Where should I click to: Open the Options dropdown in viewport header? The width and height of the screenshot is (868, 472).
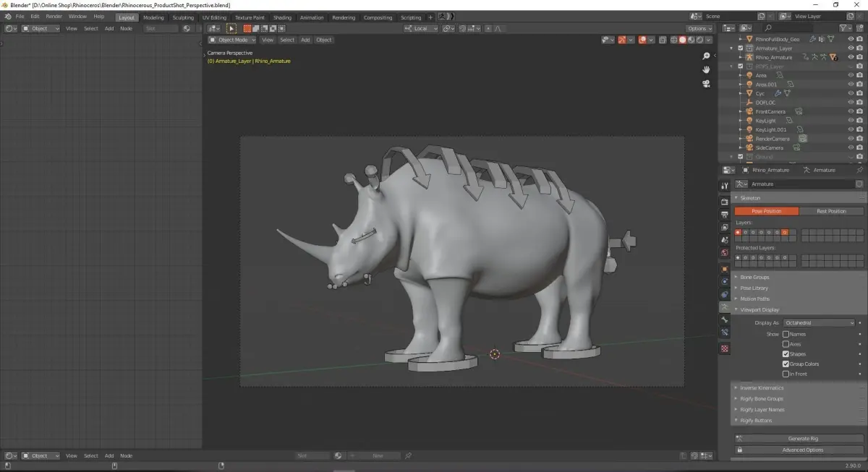pyautogui.click(x=700, y=28)
